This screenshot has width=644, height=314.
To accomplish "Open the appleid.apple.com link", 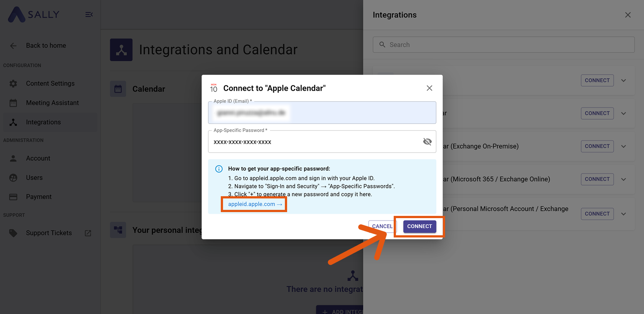I will click(255, 204).
